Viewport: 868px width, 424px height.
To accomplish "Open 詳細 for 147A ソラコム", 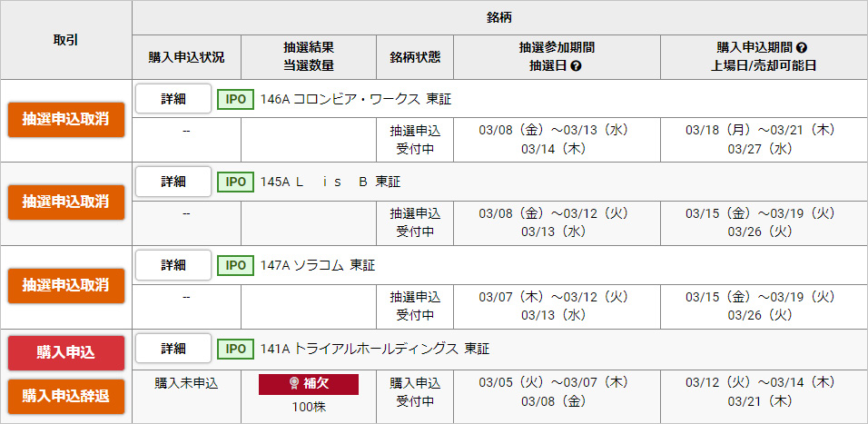I will tap(173, 265).
